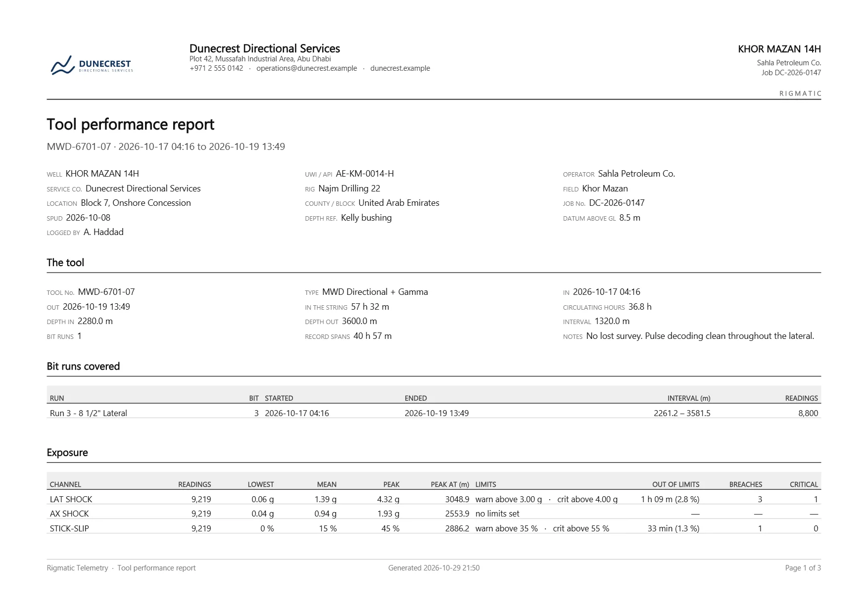868x613 pixels.
Task: Select the STICK-SLIP channel name
Action: click(70, 528)
